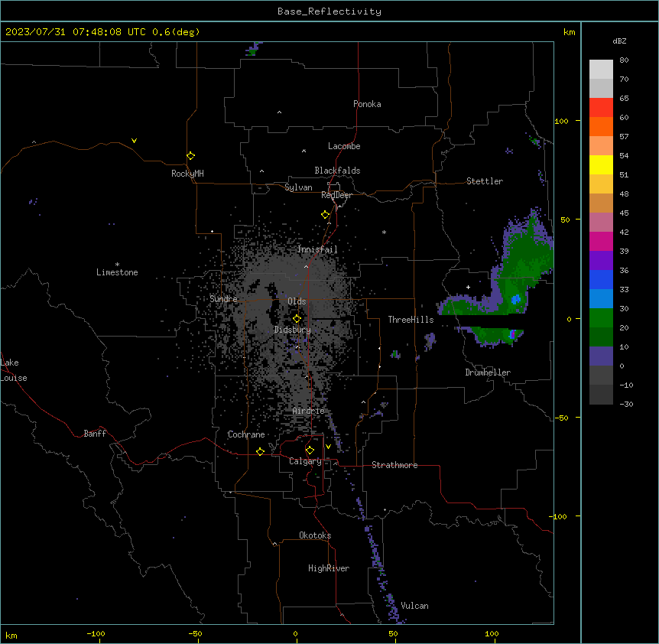Click the Didsbury label
This screenshot has height=644, width=659.
click(x=293, y=330)
